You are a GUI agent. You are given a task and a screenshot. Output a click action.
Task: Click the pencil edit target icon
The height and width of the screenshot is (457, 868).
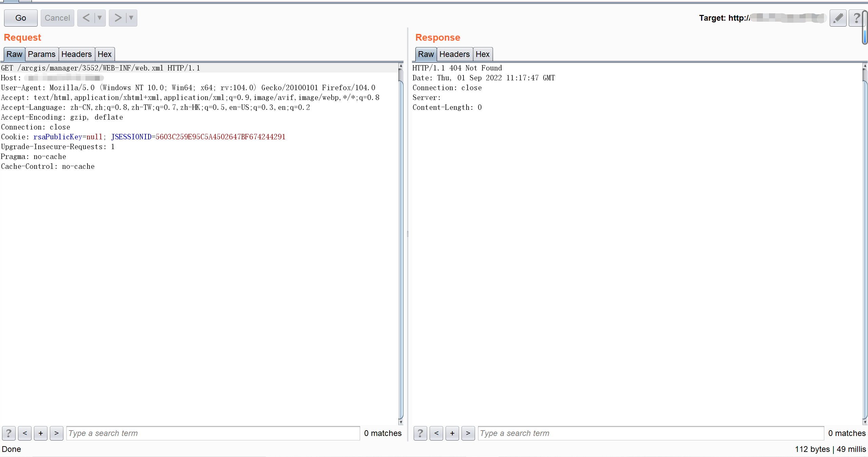click(838, 18)
